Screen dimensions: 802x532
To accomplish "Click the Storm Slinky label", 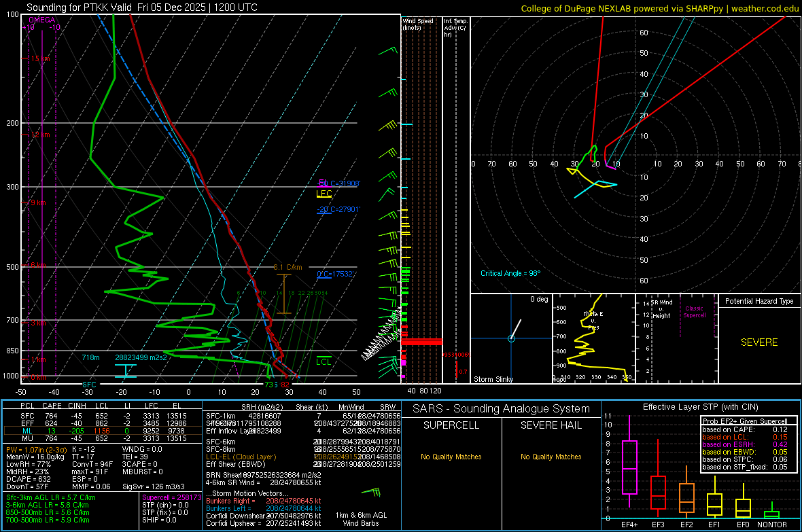I will pos(493,379).
